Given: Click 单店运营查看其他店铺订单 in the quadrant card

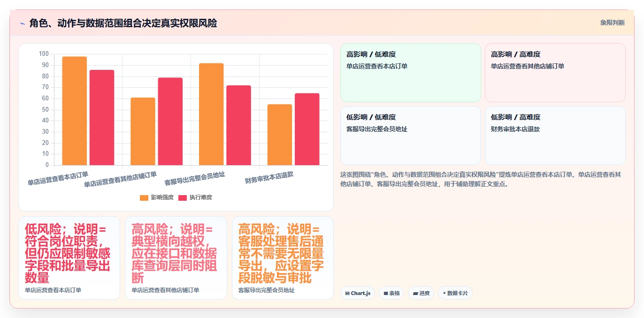Looking at the screenshot, I should pos(528,66).
